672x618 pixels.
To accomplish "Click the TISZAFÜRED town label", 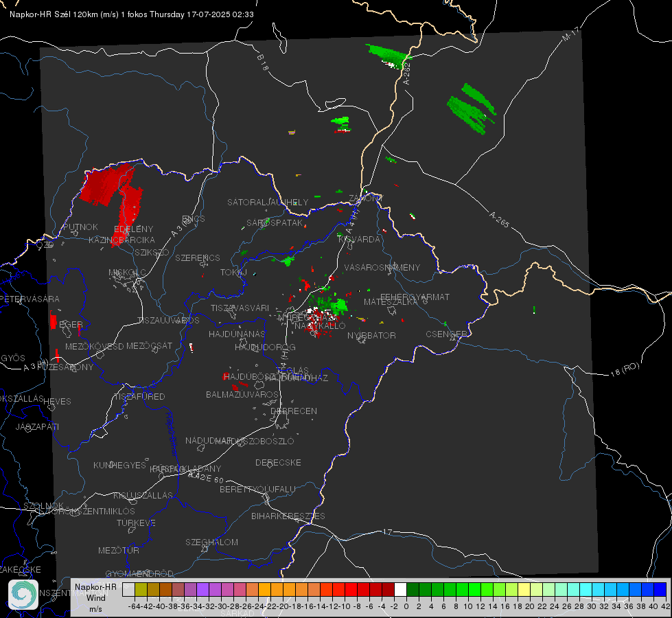I will point(139,397).
